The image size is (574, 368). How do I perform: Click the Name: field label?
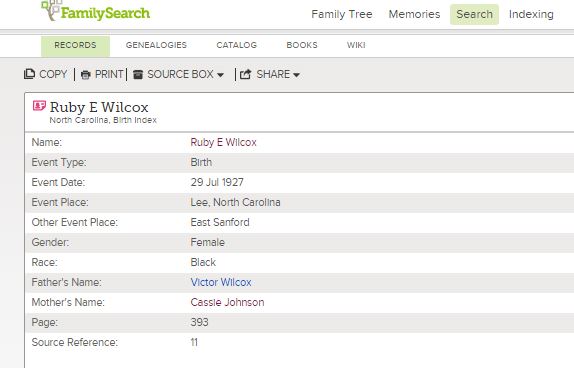point(46,142)
